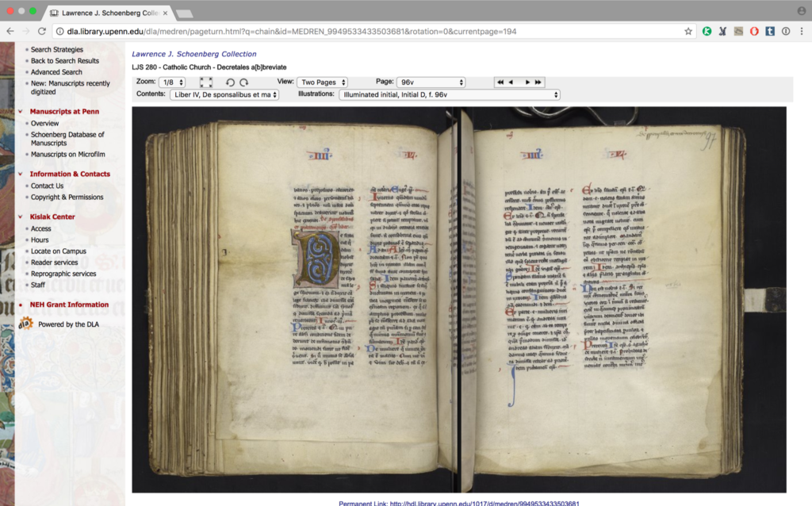Screen dimensions: 812x506
Task: Open the Hours link
Action: click(40, 240)
